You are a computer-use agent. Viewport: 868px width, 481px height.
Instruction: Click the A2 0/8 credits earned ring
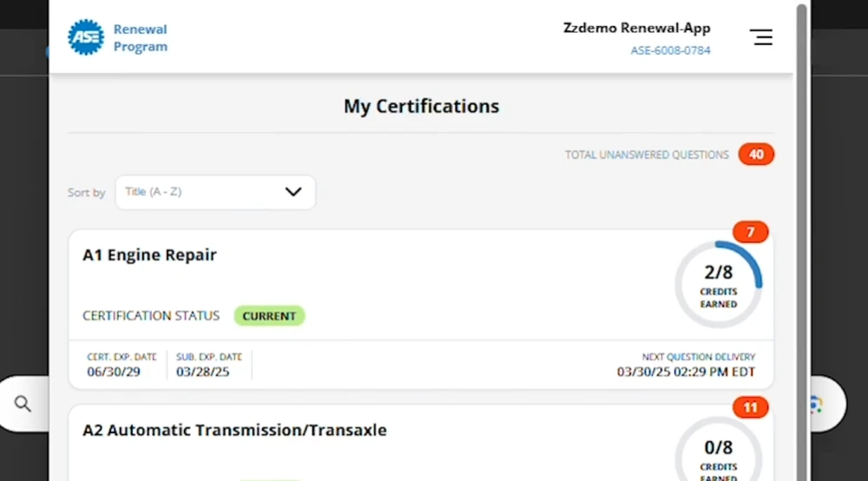point(718,449)
